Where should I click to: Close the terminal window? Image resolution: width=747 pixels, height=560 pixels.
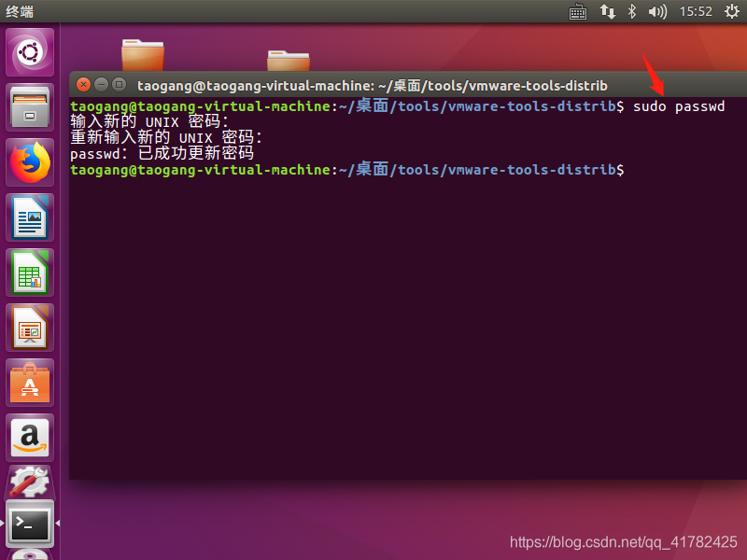pos(83,85)
